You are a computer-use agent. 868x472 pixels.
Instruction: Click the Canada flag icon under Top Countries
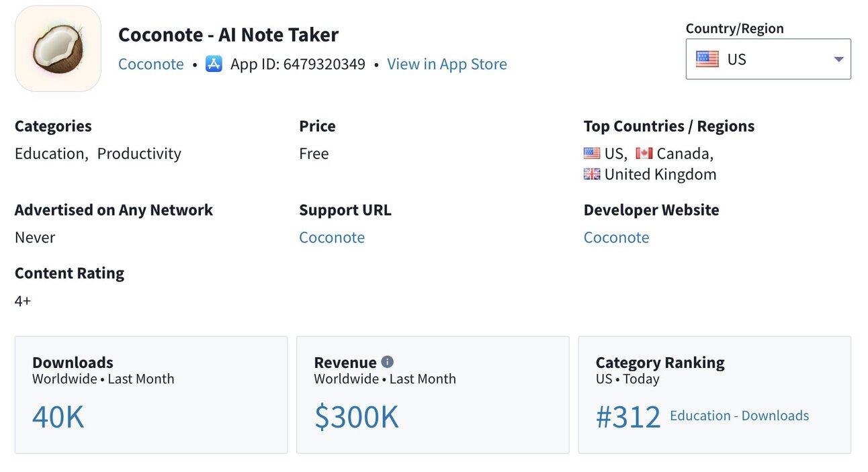(645, 152)
